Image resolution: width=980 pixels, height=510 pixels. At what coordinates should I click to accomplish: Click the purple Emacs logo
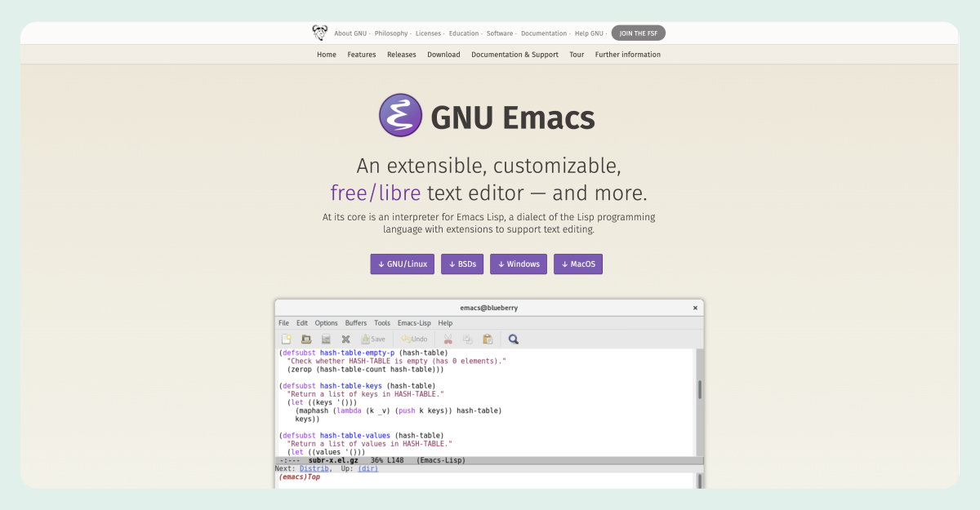click(x=401, y=115)
